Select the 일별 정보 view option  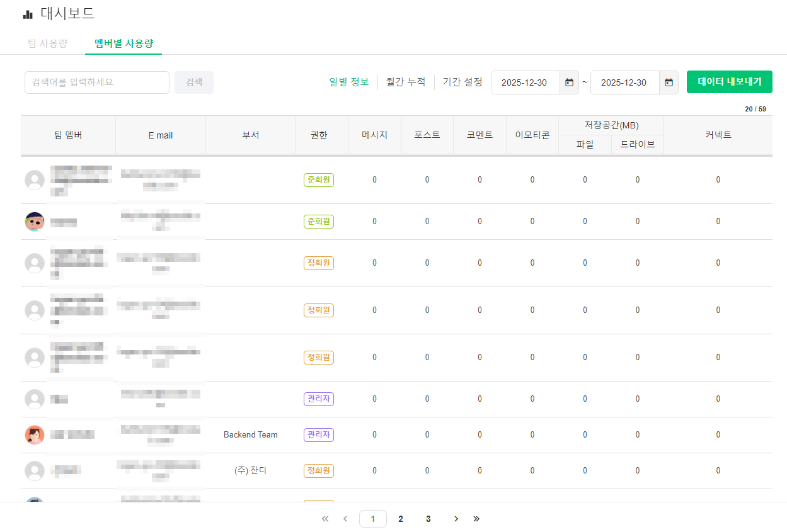pyautogui.click(x=349, y=82)
